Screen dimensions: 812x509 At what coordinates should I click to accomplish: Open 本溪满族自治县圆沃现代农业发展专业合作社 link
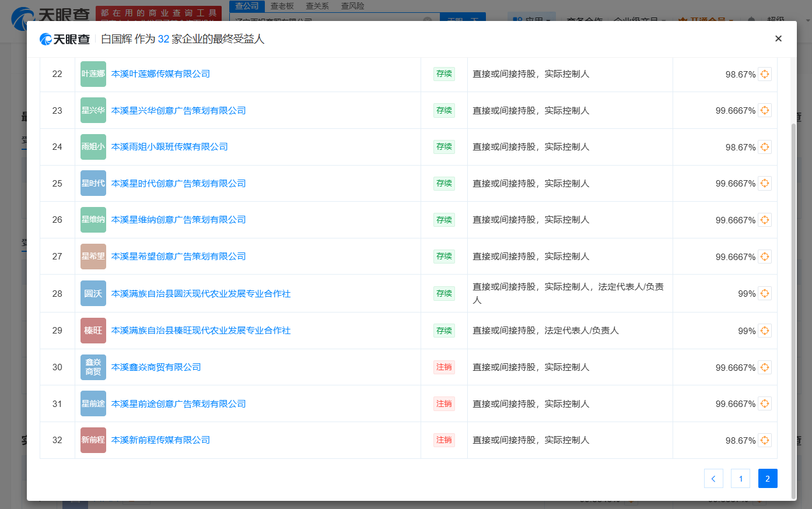click(x=201, y=293)
